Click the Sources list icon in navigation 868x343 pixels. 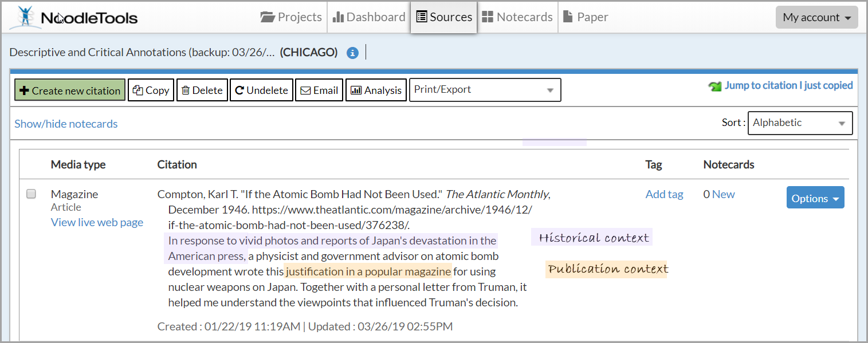(421, 17)
